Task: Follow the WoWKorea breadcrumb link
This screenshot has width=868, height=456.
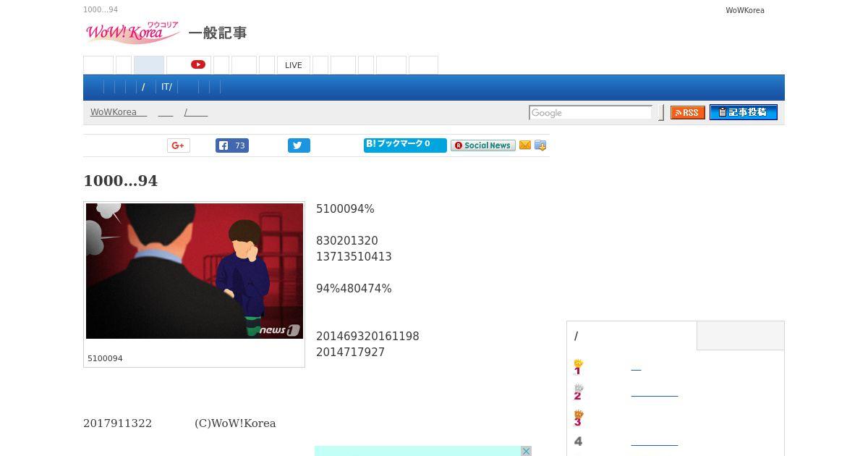Action: [119, 112]
